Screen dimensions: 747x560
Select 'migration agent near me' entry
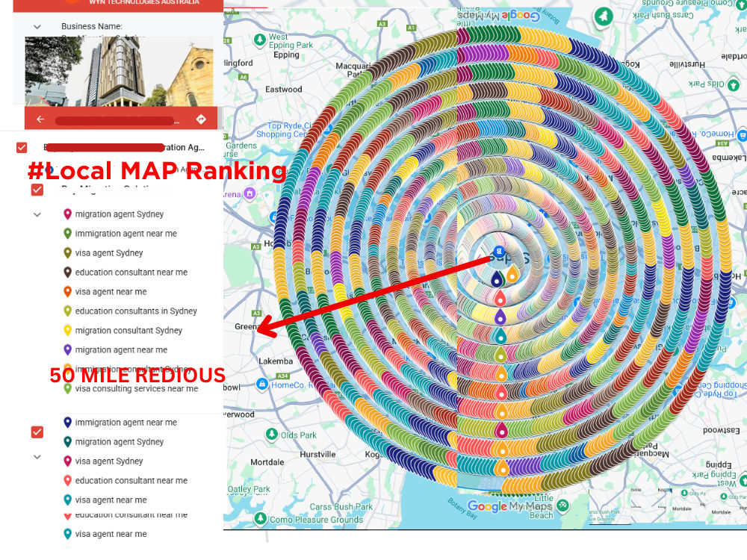click(121, 349)
